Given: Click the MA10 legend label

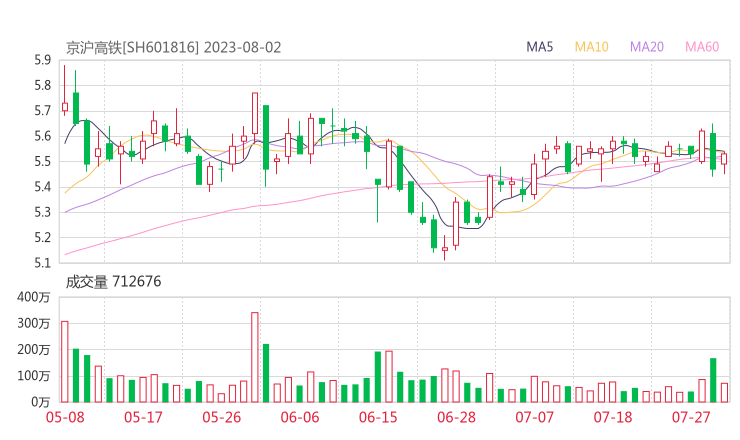Looking at the screenshot, I should click(591, 47).
